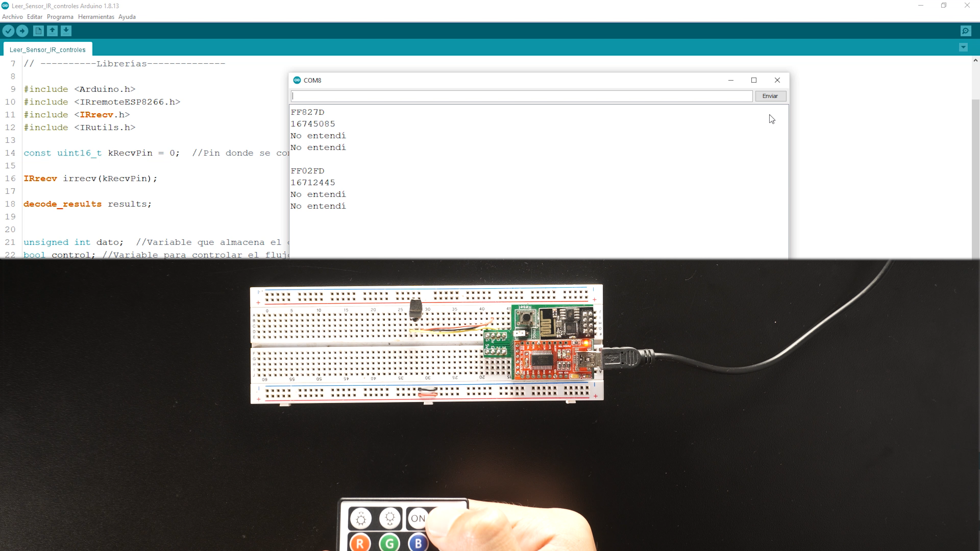The image size is (980, 551).
Task: Click the open sketch icon
Action: click(53, 30)
